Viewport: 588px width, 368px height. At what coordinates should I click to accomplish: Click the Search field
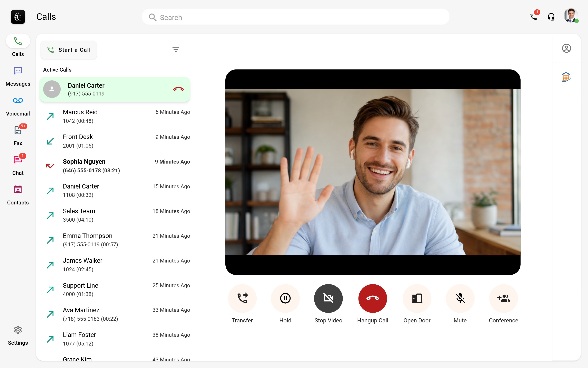tap(295, 17)
